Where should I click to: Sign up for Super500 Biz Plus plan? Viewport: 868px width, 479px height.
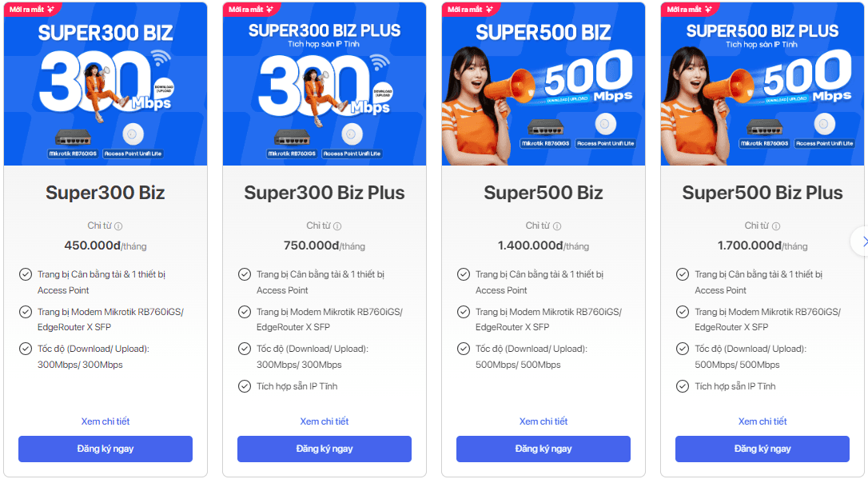pos(762,449)
